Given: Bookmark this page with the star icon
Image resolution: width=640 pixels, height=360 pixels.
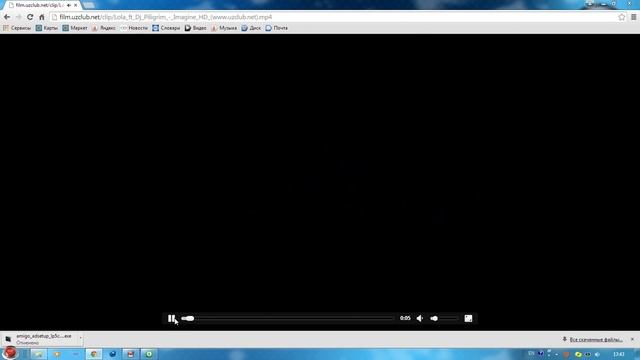Looking at the screenshot, I should 621,17.
